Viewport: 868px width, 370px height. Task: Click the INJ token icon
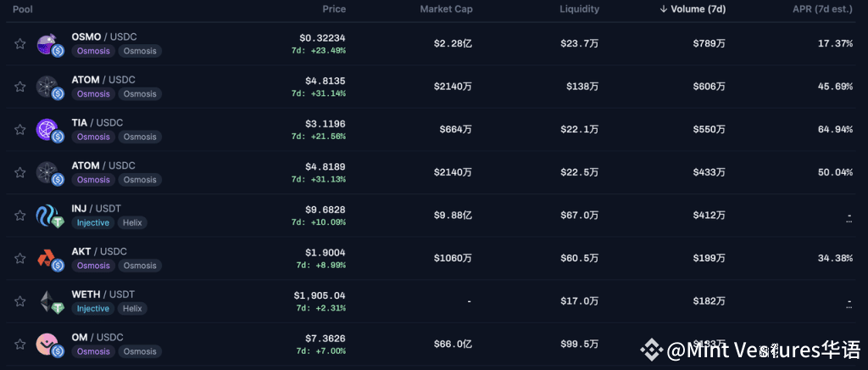click(x=47, y=216)
